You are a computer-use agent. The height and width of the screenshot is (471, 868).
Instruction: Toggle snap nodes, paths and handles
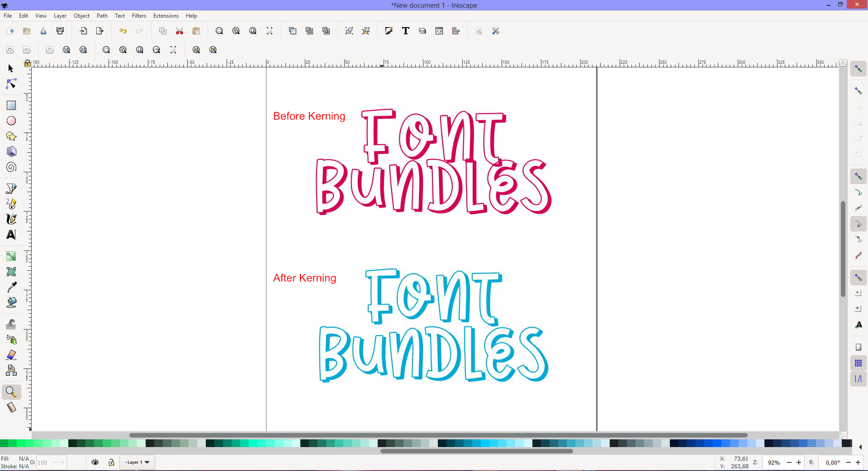(x=859, y=176)
